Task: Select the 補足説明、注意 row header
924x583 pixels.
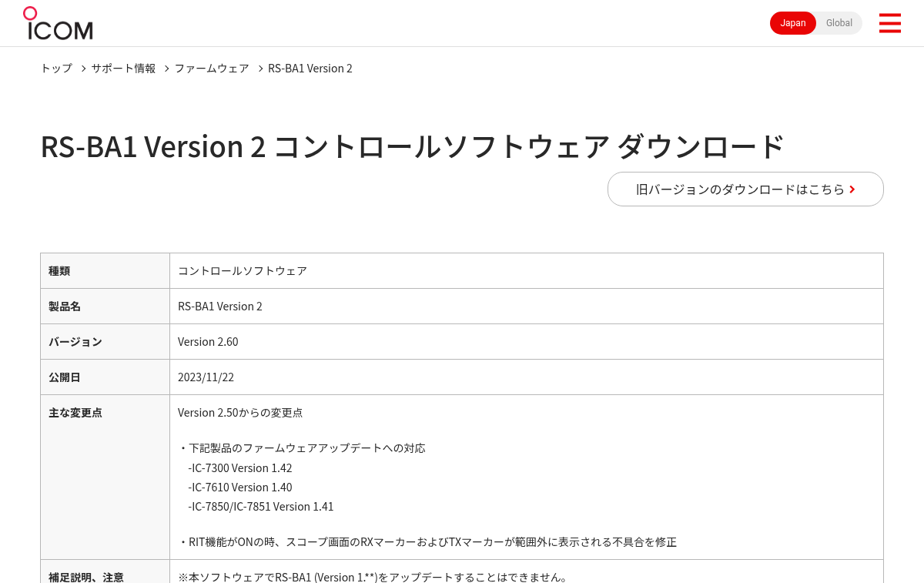Action: point(105,571)
